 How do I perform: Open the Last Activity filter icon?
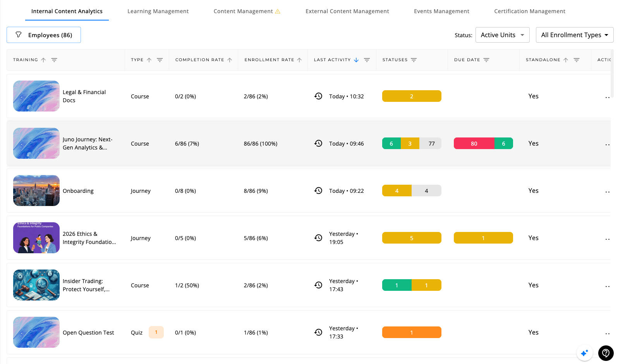(x=367, y=60)
